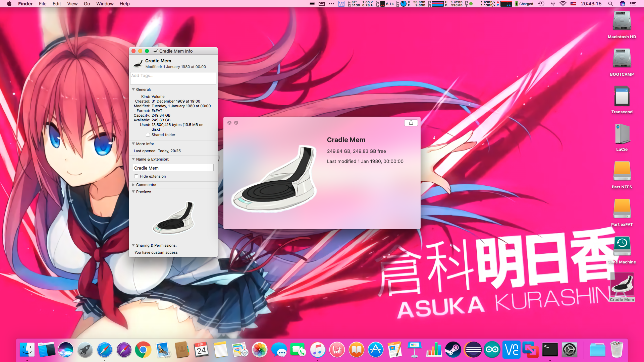Open Safari compass icon in Dock
The height and width of the screenshot is (362, 644).
[105, 350]
